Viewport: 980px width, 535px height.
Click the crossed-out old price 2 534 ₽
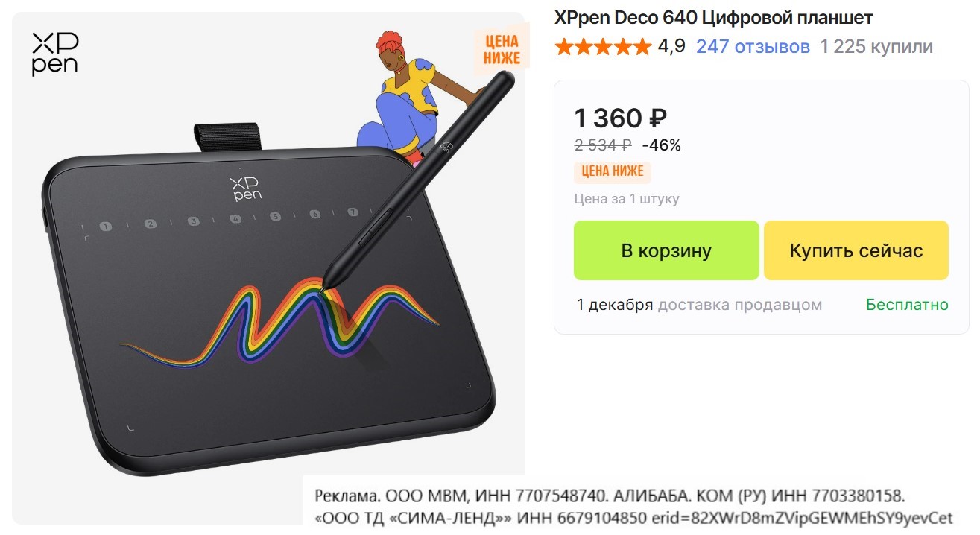603,145
